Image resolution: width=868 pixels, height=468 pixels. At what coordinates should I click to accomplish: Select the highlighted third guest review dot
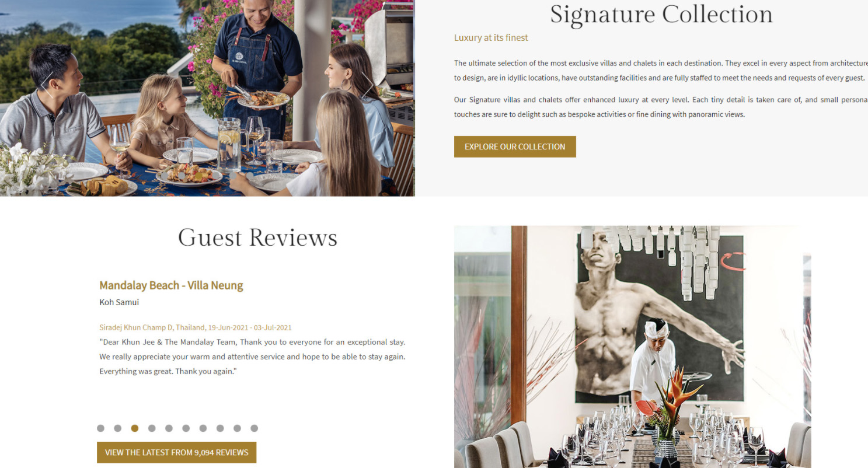(x=135, y=428)
